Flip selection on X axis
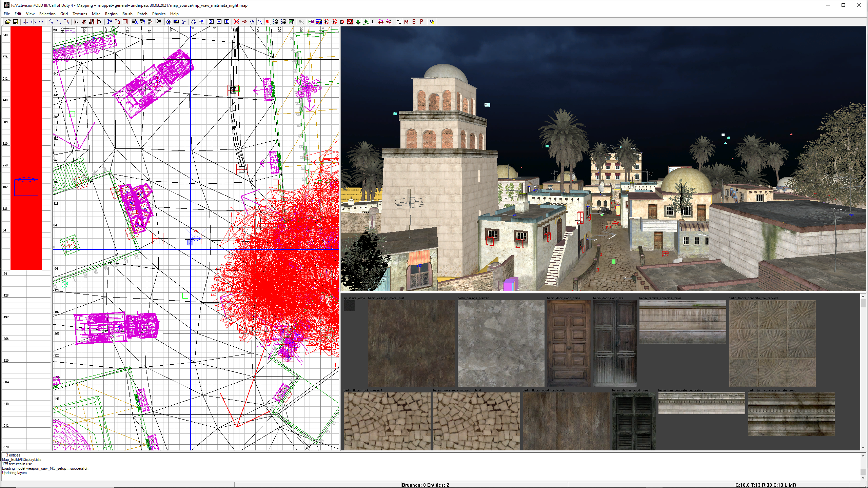This screenshot has width=868, height=488. (x=25, y=22)
